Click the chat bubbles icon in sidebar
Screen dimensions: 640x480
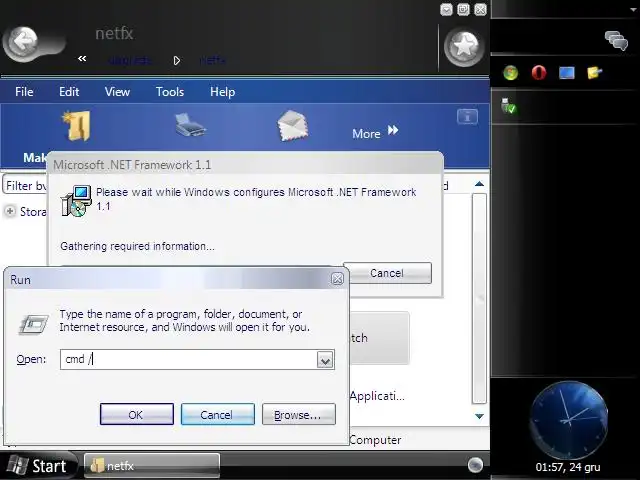point(616,40)
